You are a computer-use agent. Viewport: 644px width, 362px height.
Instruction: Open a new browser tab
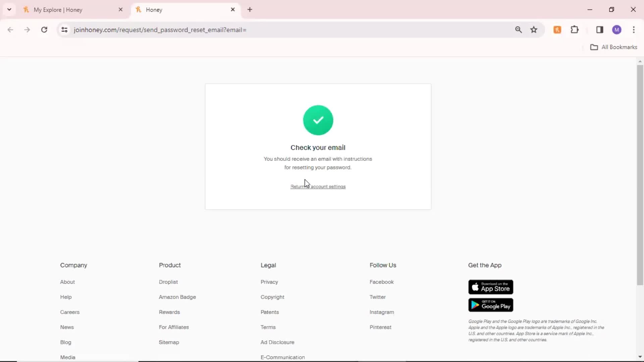click(x=250, y=9)
